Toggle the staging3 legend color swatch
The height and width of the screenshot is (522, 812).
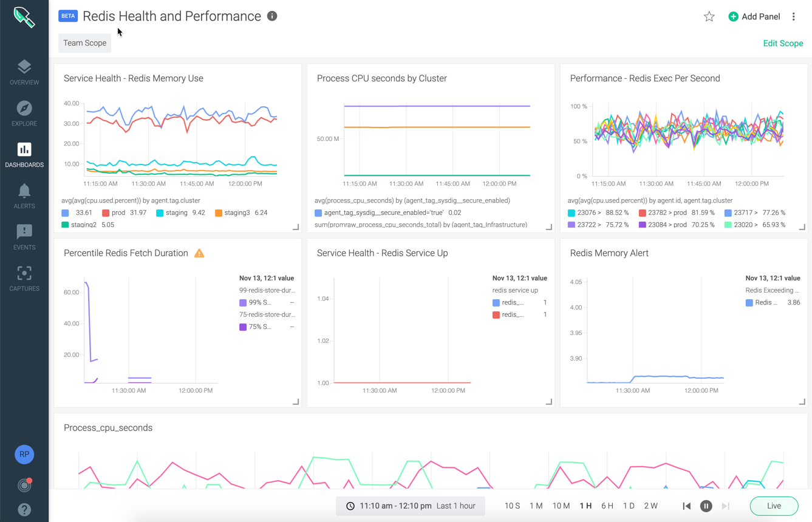pos(218,213)
